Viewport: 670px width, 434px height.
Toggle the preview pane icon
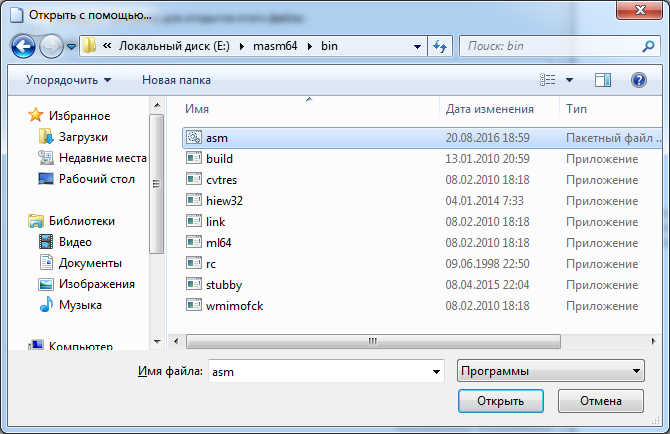603,80
